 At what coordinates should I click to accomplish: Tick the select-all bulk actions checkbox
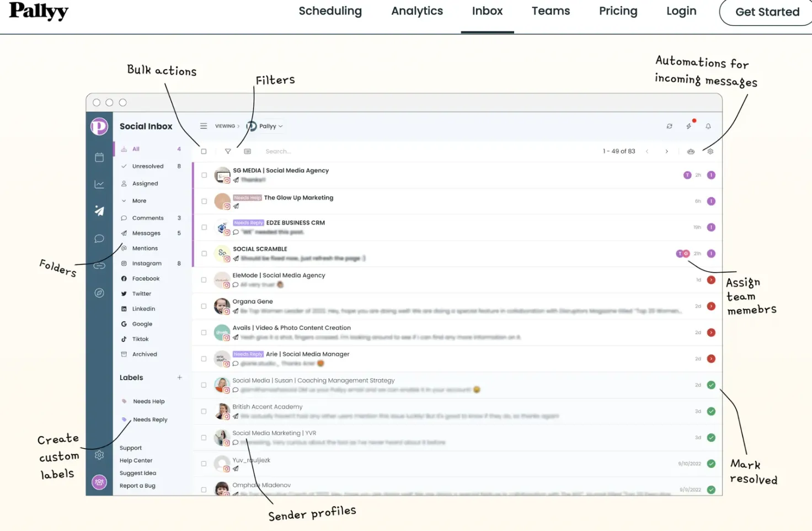tap(204, 151)
